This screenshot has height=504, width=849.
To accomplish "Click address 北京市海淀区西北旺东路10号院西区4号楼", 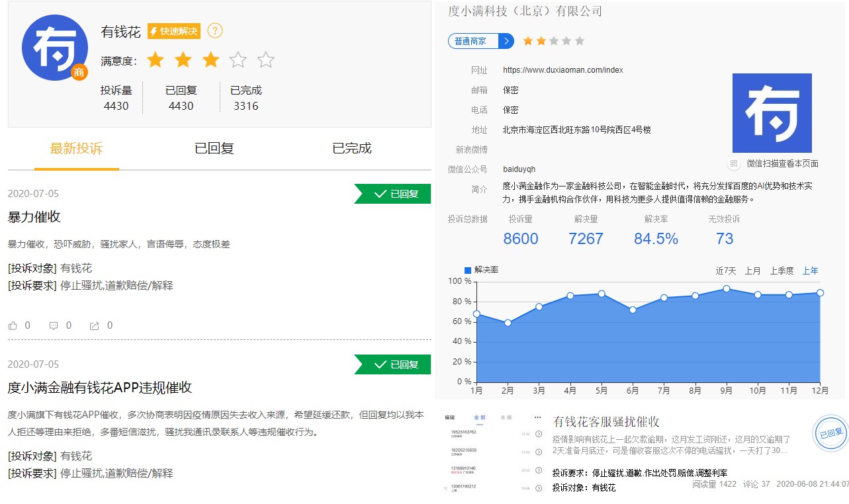I will point(577,130).
